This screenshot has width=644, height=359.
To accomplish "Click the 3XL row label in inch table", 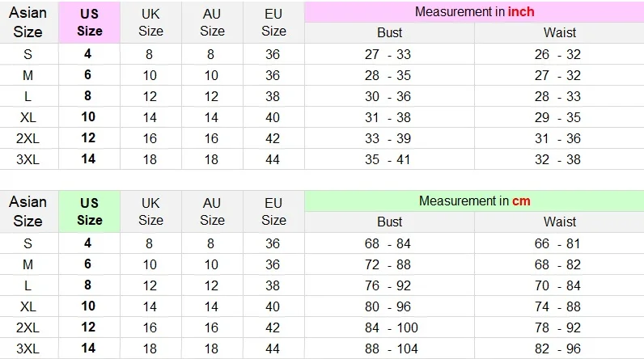I will pos(28,159).
